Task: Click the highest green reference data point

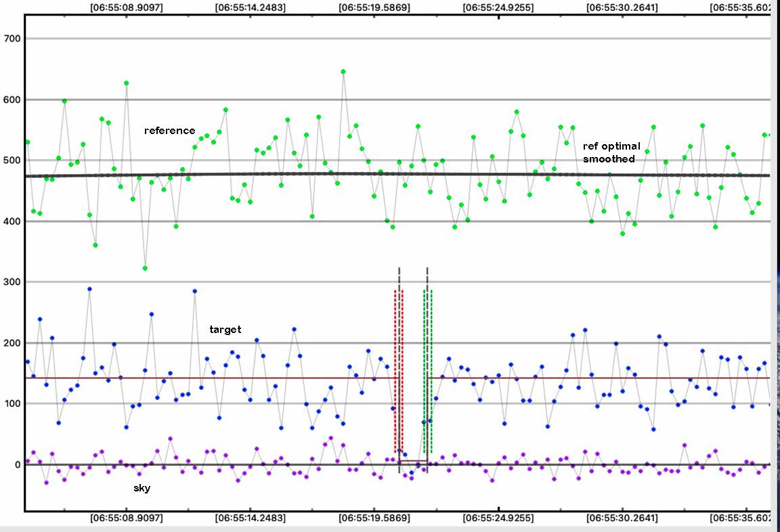Action: (343, 72)
